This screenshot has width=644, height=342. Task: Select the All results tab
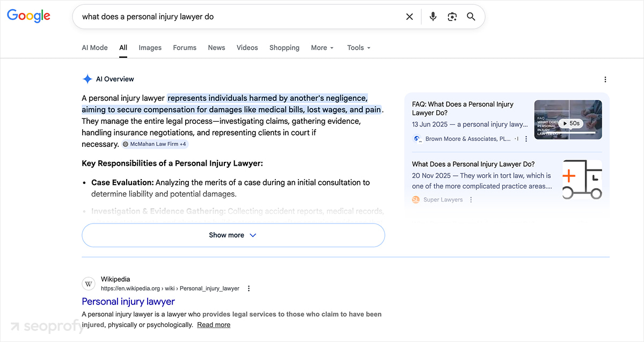click(x=123, y=48)
